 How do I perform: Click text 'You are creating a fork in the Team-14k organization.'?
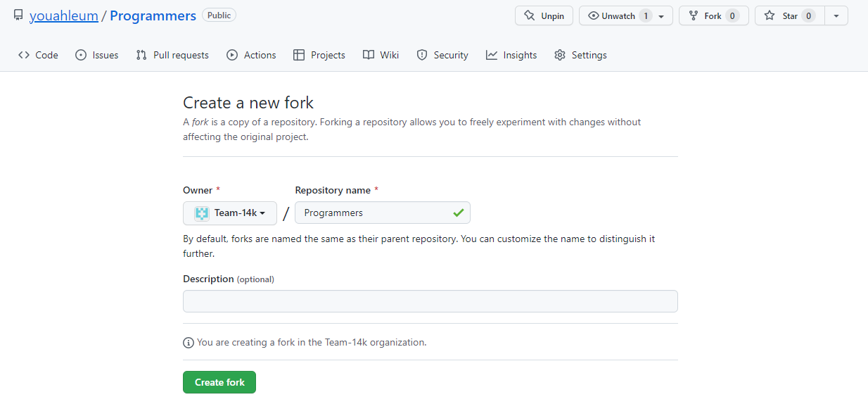(312, 343)
